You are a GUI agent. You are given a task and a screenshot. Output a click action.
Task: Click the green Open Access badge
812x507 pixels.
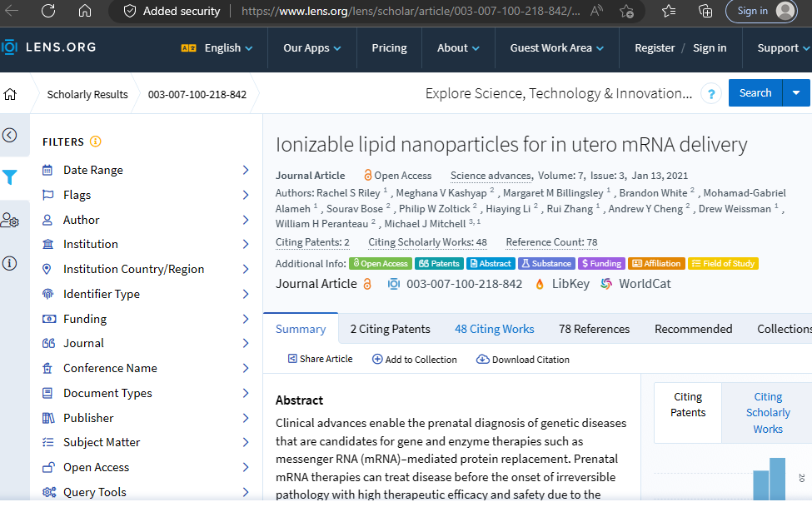[x=381, y=264]
